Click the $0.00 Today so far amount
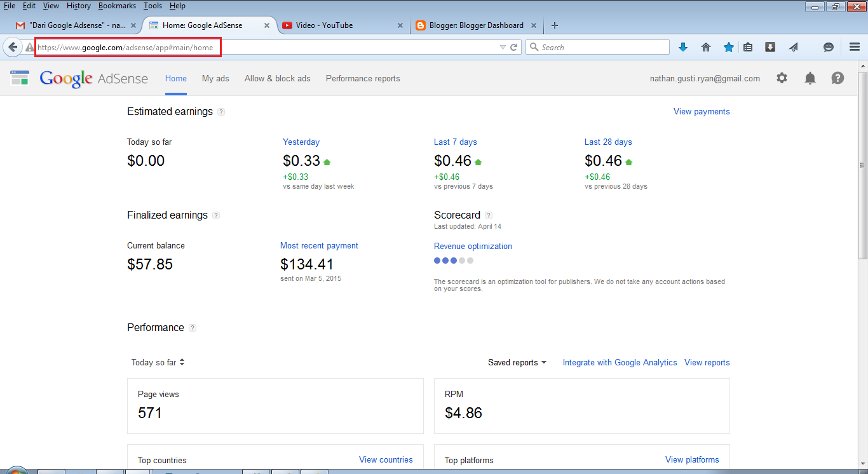 click(x=146, y=161)
